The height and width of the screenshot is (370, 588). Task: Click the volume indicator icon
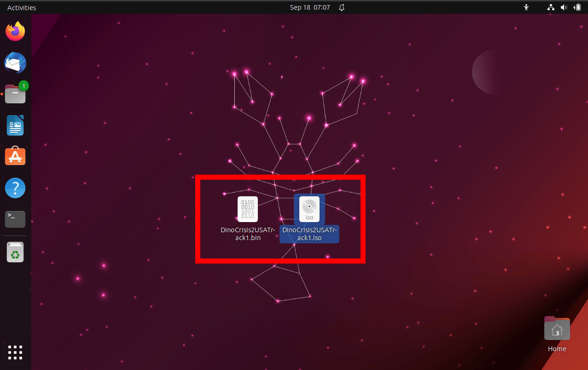pos(564,7)
